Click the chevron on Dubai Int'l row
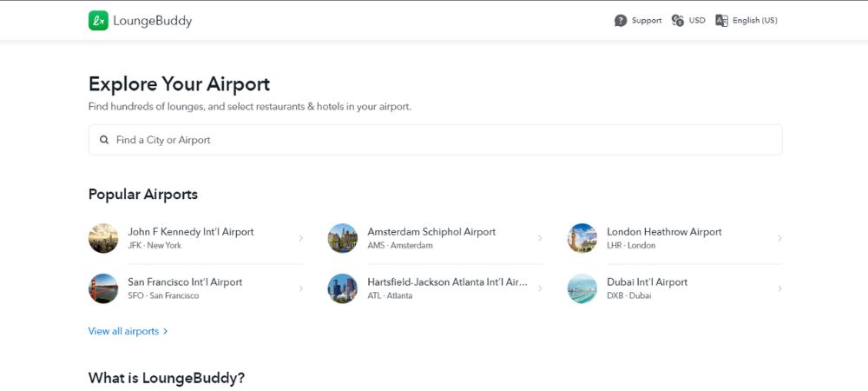868x391 pixels. point(779,288)
